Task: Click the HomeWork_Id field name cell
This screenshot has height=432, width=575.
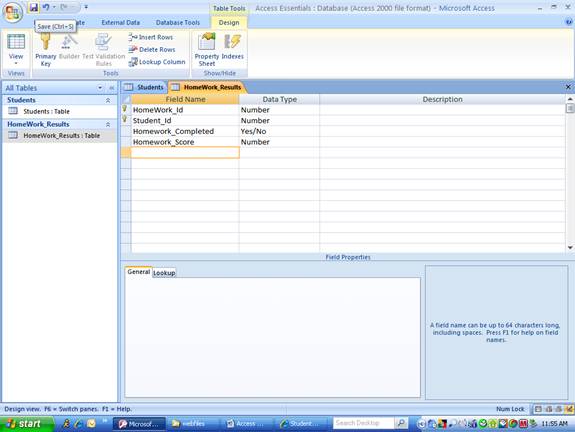Action: 185,110
